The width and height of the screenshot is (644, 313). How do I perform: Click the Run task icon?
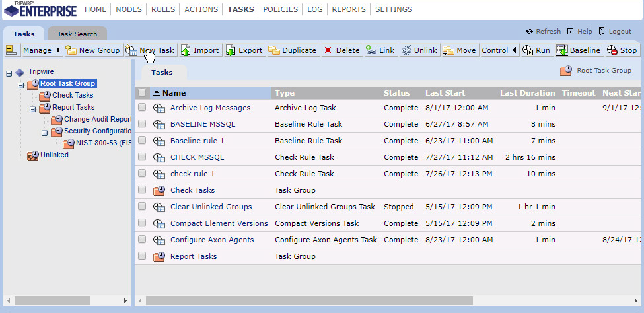528,50
